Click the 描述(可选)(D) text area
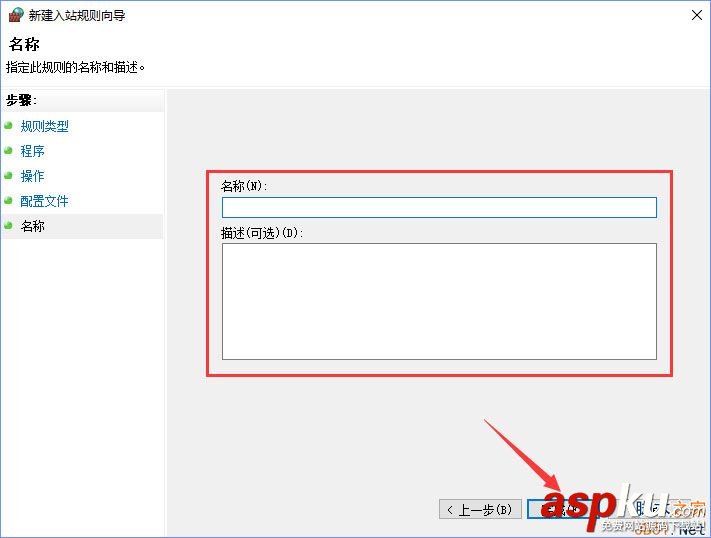The image size is (711, 538). [439, 301]
